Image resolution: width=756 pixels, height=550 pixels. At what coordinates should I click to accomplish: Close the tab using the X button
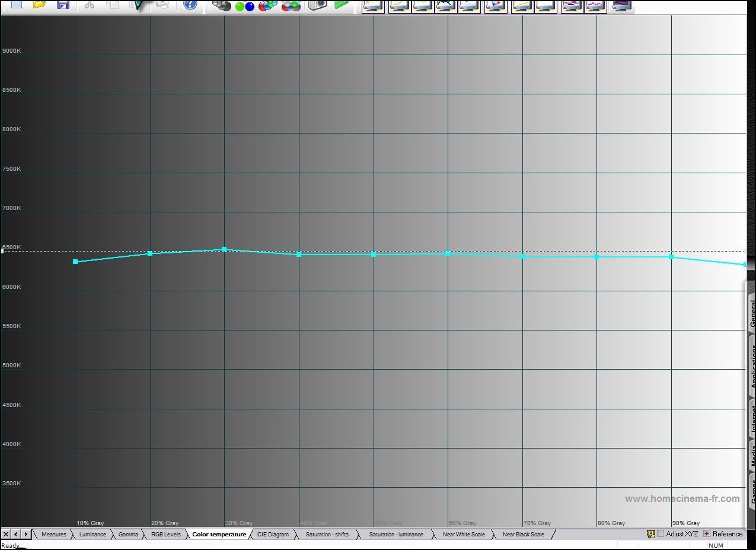6,535
